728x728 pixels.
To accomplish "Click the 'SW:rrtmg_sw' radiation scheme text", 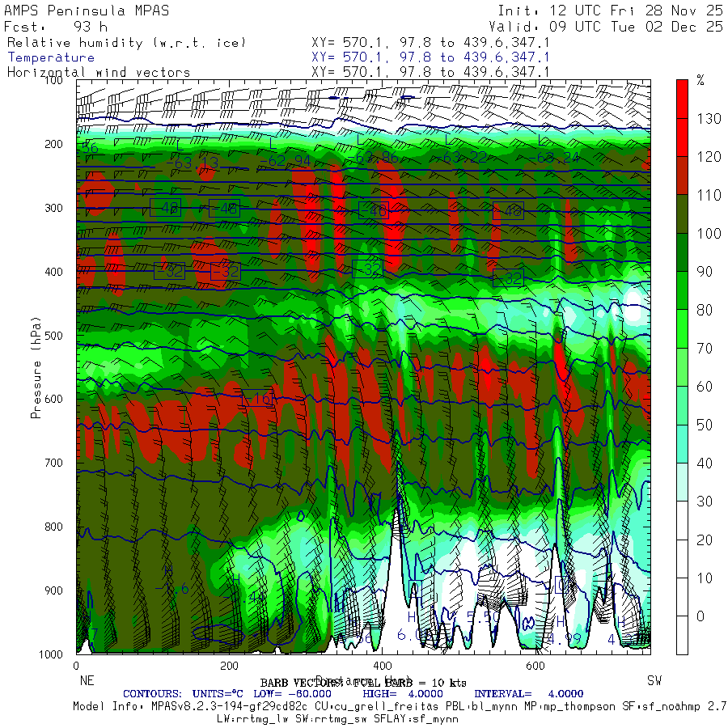I will point(331,719).
